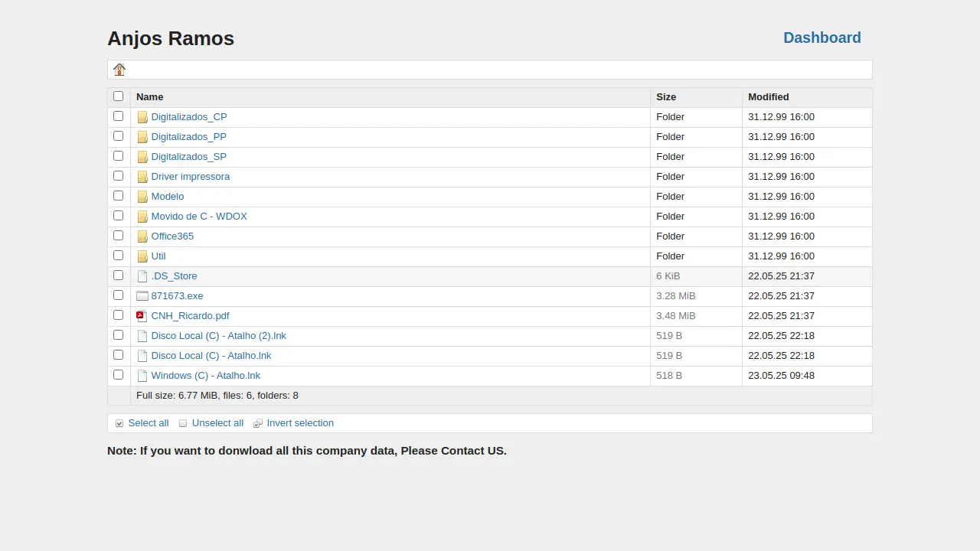This screenshot has height=551, width=980.
Task: Click the home icon in breadcrumb bar
Action: tap(119, 70)
